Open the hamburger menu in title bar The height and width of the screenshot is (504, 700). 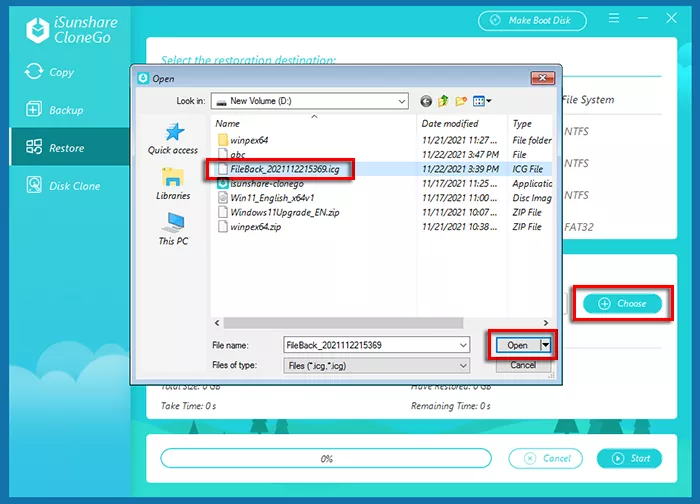click(x=614, y=18)
